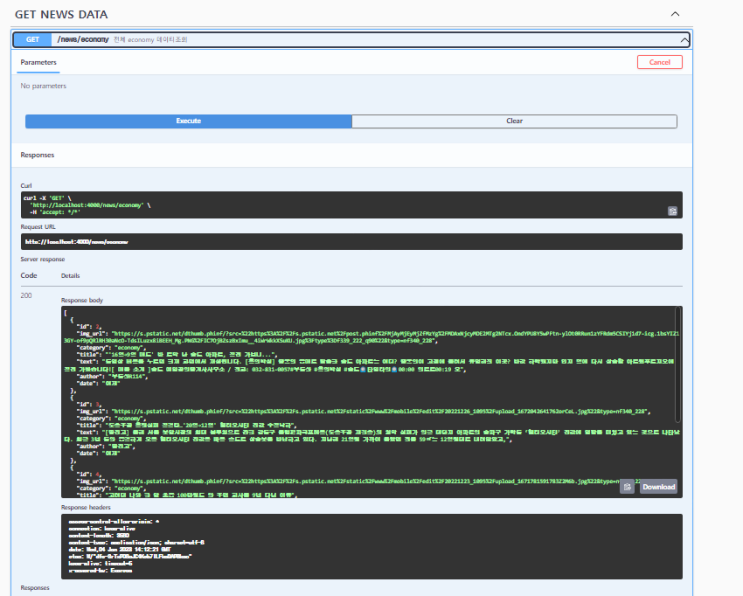Click the Response body label
The width and height of the screenshot is (743, 596).
click(x=82, y=300)
